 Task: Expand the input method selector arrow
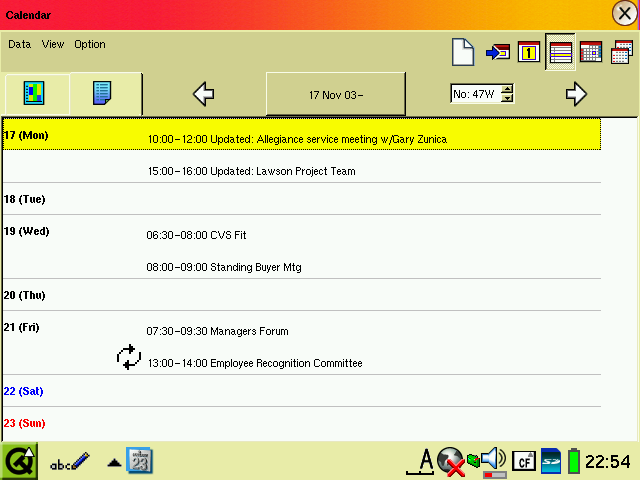(x=114, y=463)
